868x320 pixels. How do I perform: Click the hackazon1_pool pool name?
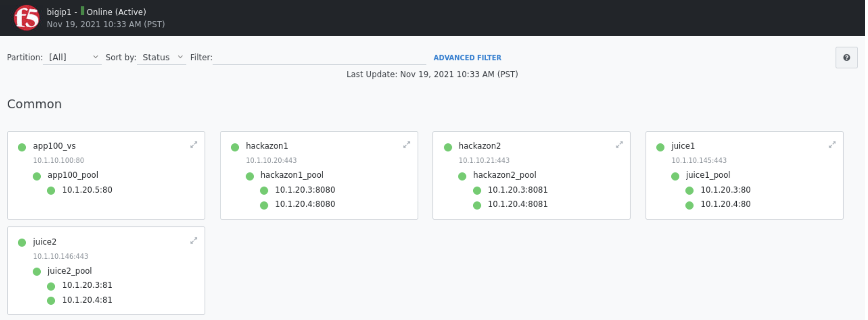292,175
